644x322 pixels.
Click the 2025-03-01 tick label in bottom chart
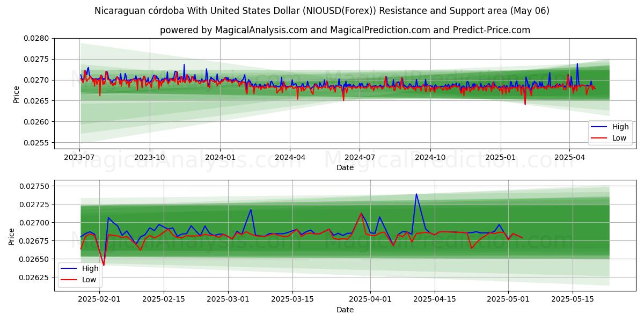coord(229,299)
